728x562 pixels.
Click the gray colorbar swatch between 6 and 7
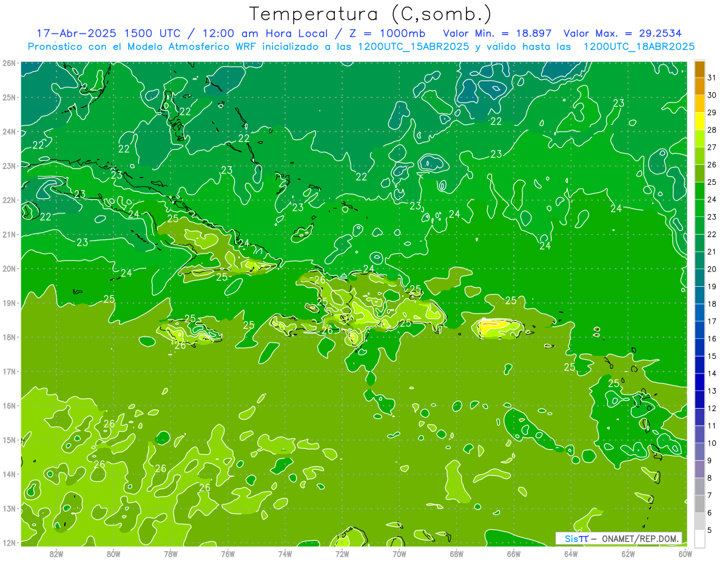click(x=699, y=504)
